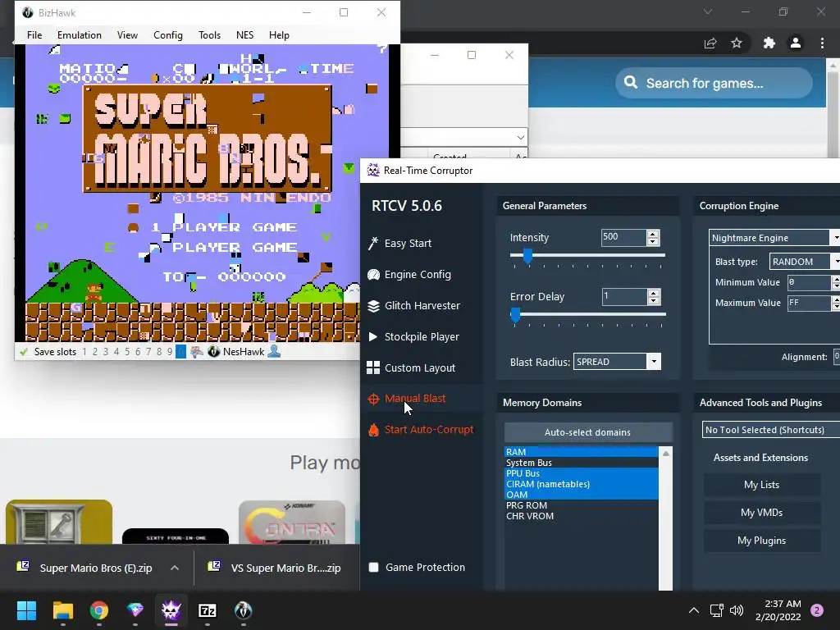Viewport: 840px width, 630px height.
Task: Toggle the PPU Bus memory domain
Action: [582, 473]
